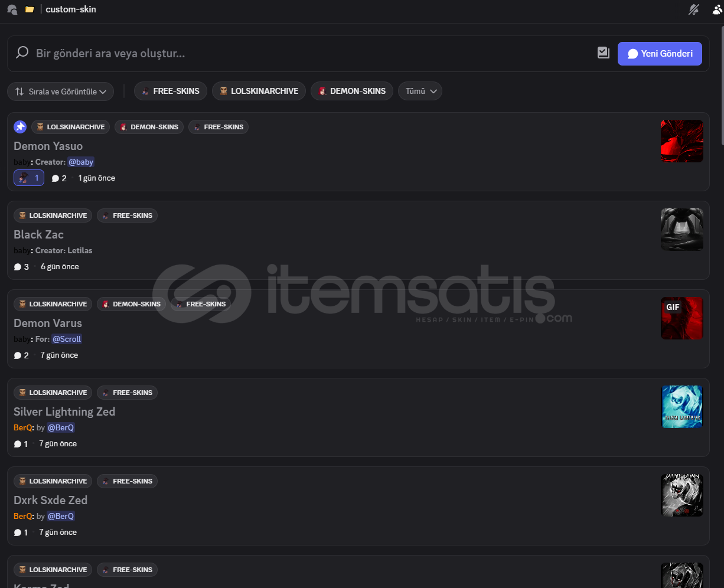Click the DEMON-SKINS tag on Demon Yasuo post
Screen dimensions: 724x588
click(149, 127)
